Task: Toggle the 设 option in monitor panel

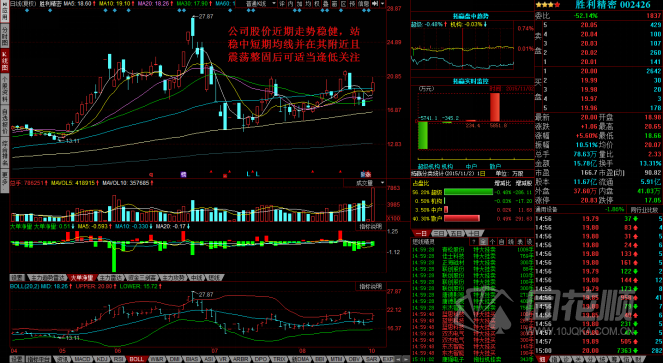Action: pos(529,241)
